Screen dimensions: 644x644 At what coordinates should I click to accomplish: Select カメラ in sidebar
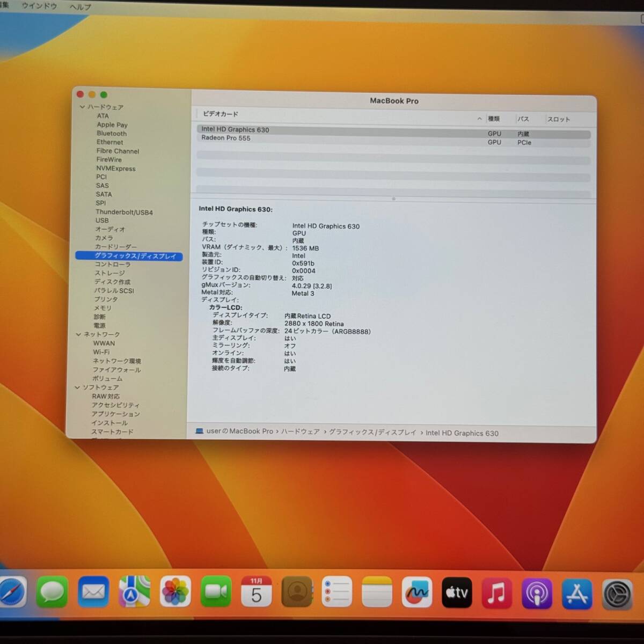point(104,238)
